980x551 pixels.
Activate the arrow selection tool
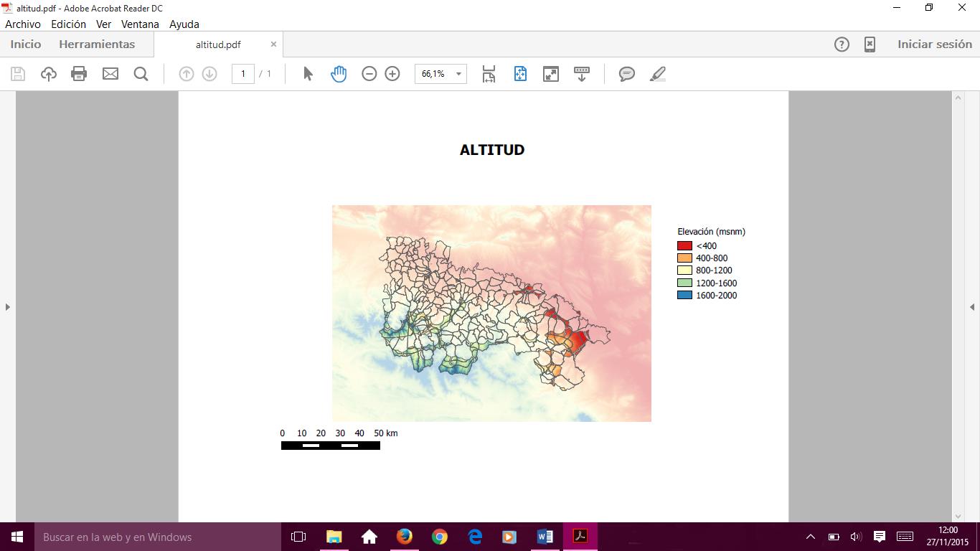[x=308, y=74]
